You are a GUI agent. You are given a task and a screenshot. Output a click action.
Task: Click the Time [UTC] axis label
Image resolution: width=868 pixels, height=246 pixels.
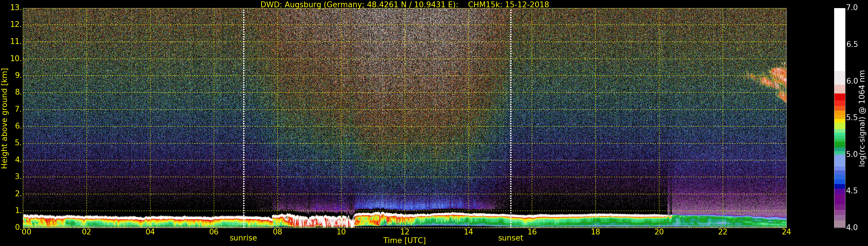click(404, 241)
